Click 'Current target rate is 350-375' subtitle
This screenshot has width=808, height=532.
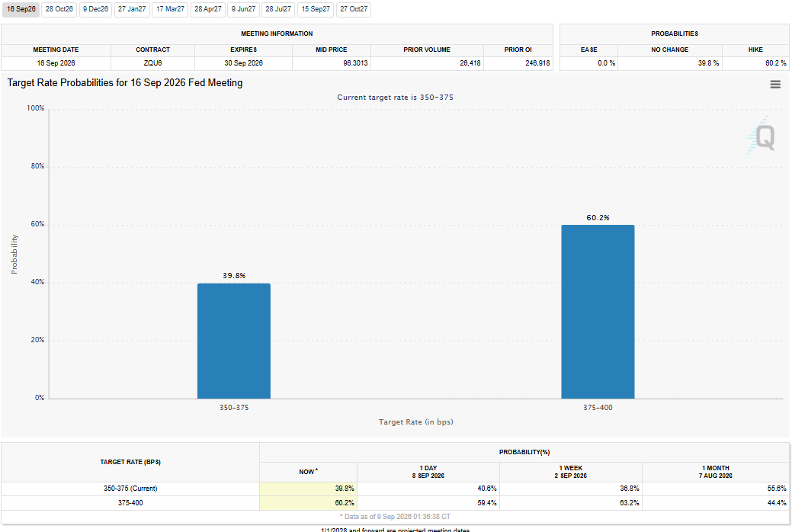click(396, 98)
